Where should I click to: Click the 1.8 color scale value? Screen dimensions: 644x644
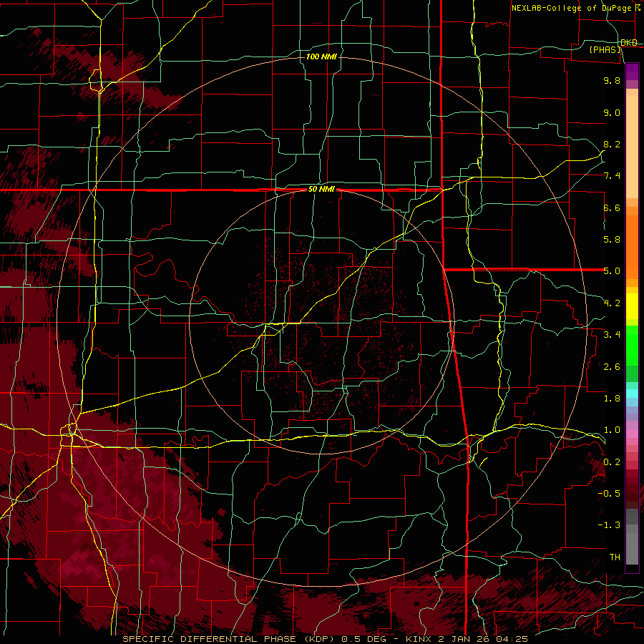click(612, 399)
